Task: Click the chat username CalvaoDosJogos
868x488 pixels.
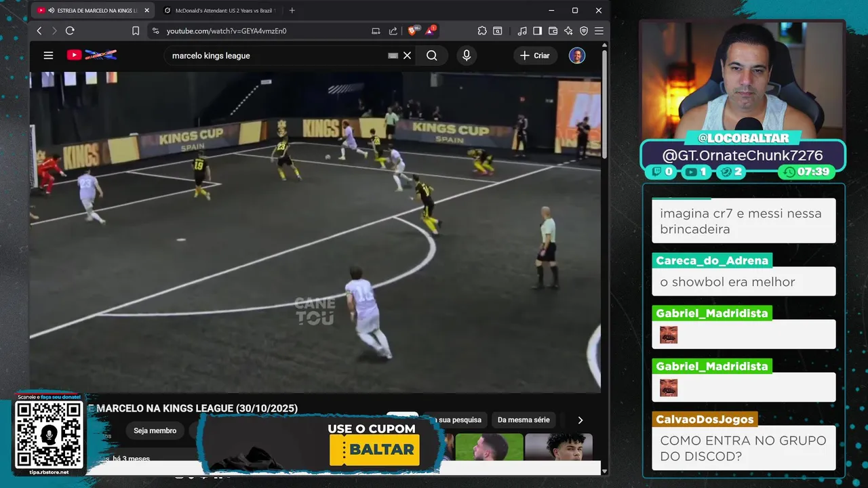Action: 705,419
